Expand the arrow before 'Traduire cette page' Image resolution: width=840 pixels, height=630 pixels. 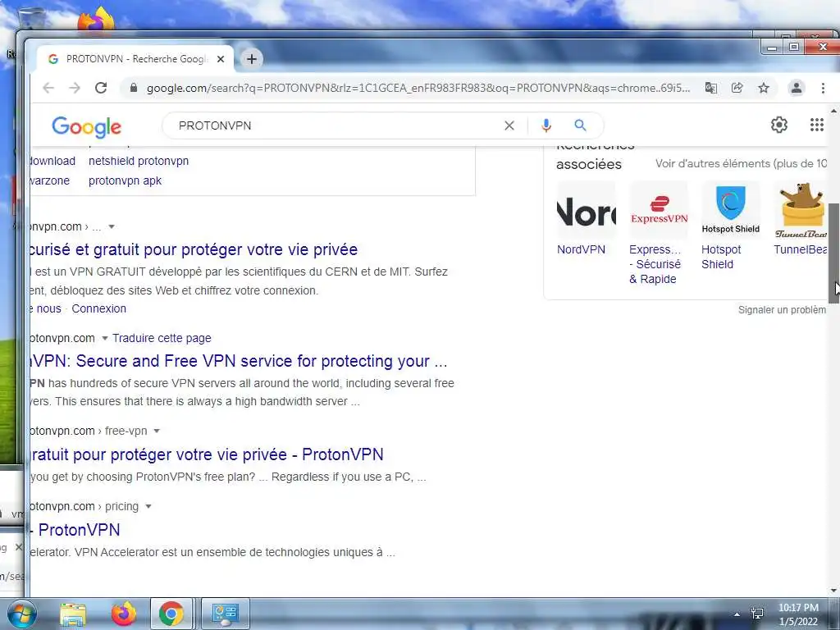[x=104, y=338]
